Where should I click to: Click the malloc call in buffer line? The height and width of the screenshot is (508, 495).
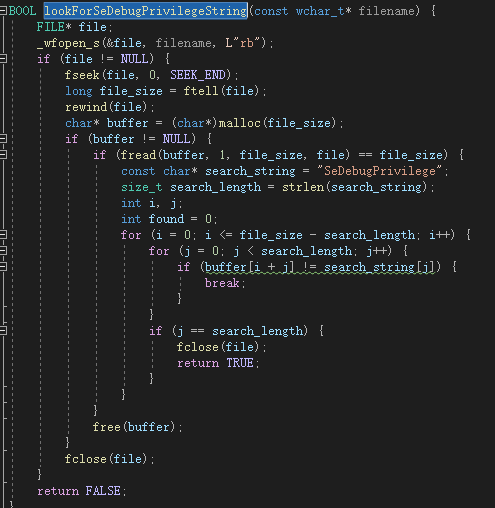point(240,123)
